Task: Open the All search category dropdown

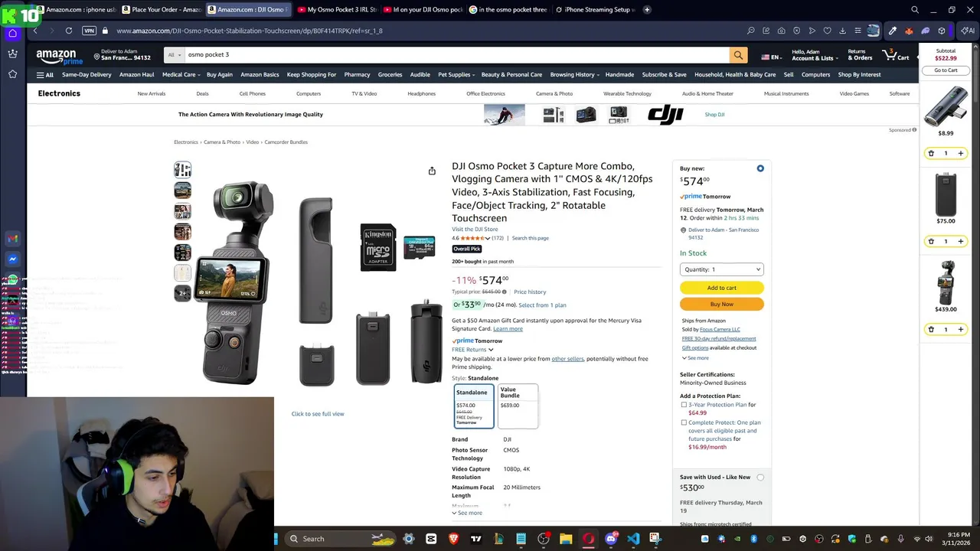Action: pyautogui.click(x=175, y=55)
